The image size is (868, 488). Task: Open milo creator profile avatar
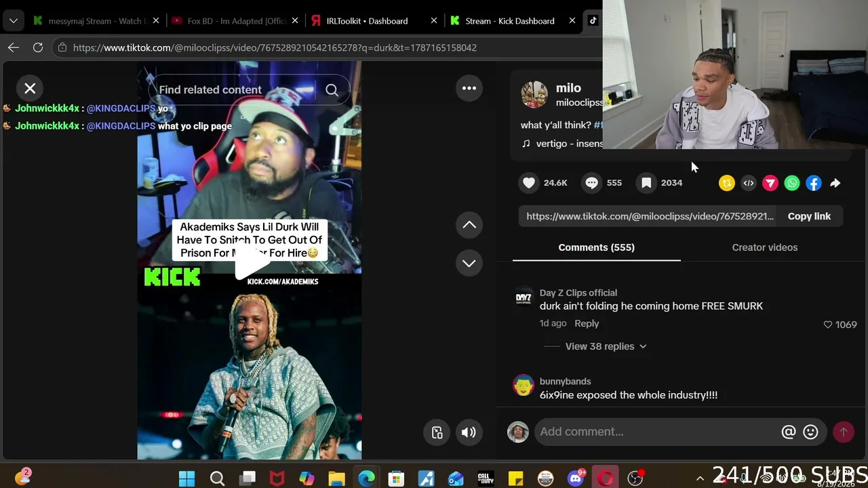[x=534, y=95]
